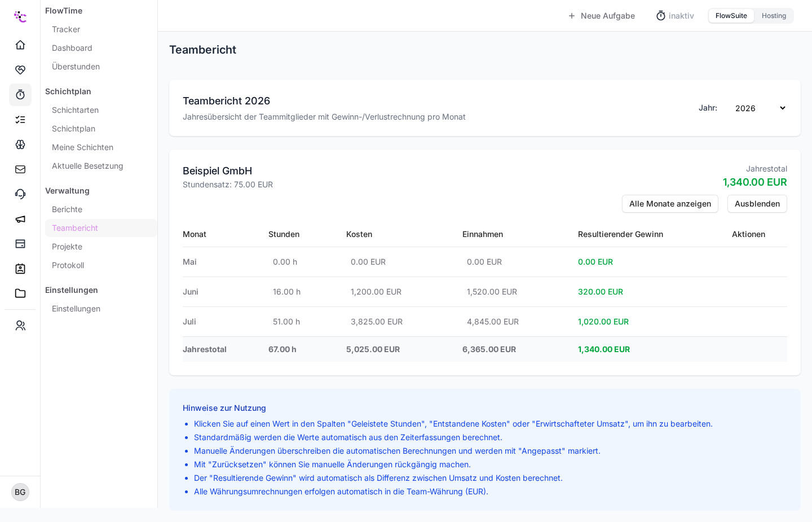
Task: Expand all months with Alle Monate anzeigen
Action: click(670, 204)
